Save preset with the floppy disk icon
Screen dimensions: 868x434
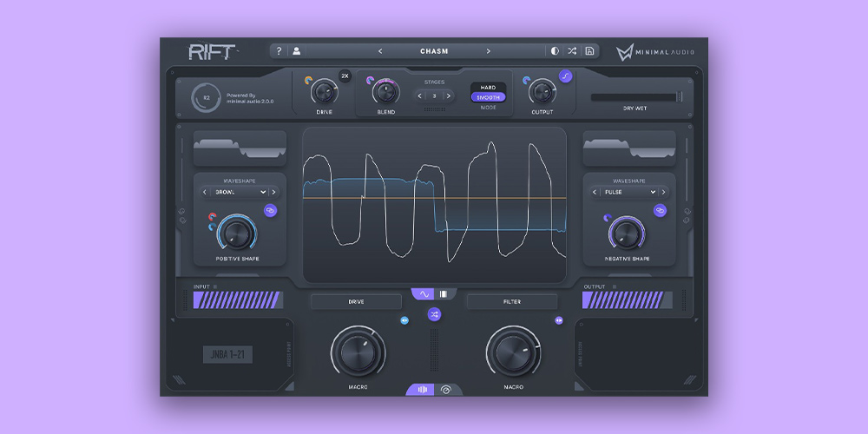(x=589, y=51)
